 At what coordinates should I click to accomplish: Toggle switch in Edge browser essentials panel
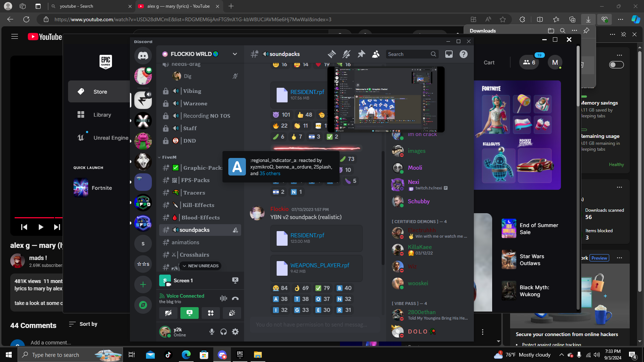click(617, 65)
